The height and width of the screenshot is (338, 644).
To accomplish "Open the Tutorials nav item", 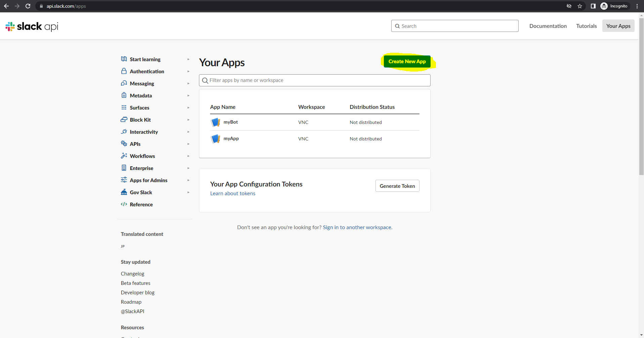I will (587, 26).
